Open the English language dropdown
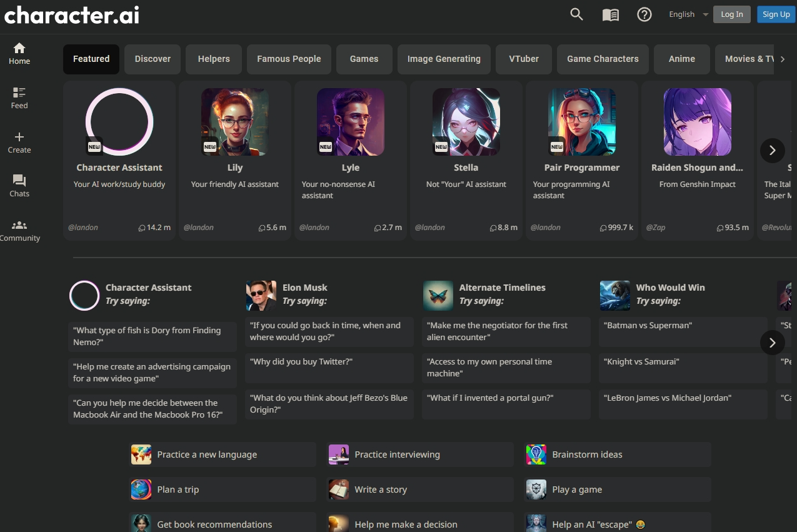 (x=688, y=14)
